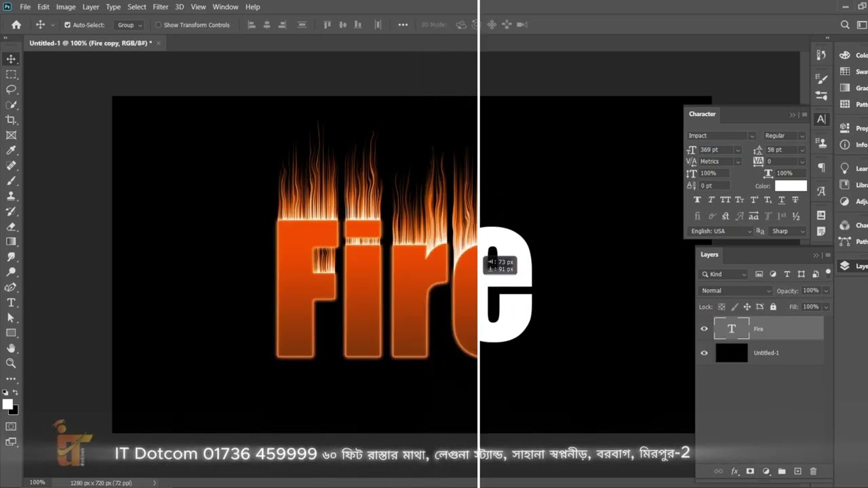The width and height of the screenshot is (868, 488).
Task: Select the Dodge tool
Action: click(11, 272)
